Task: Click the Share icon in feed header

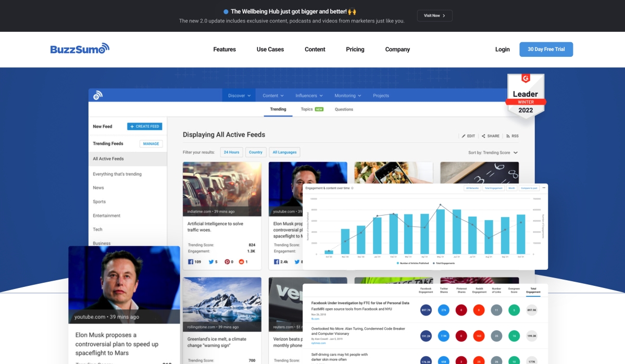Action: (483, 136)
